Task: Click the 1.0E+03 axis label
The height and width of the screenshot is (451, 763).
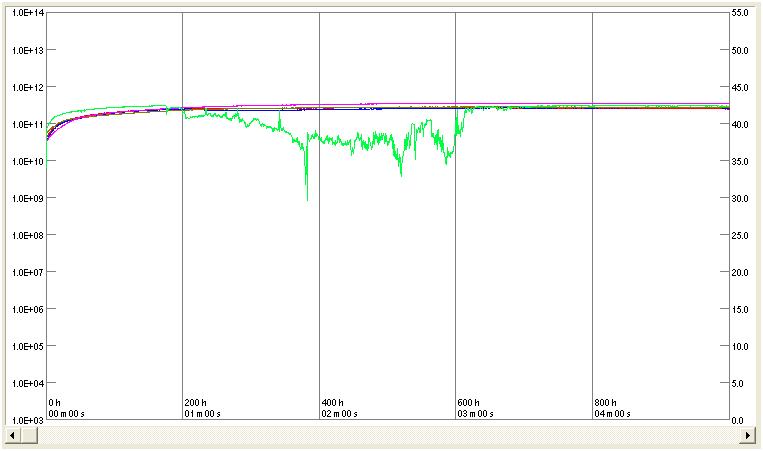Action: [x=28, y=420]
